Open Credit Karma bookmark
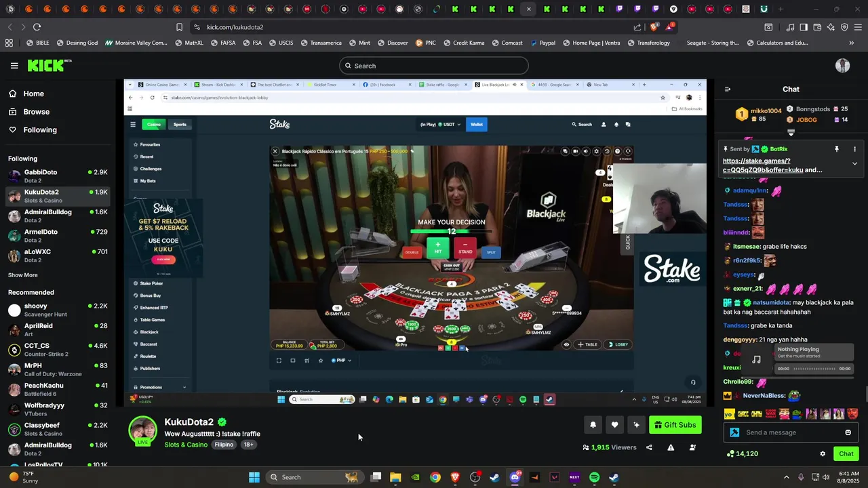 tap(465, 43)
